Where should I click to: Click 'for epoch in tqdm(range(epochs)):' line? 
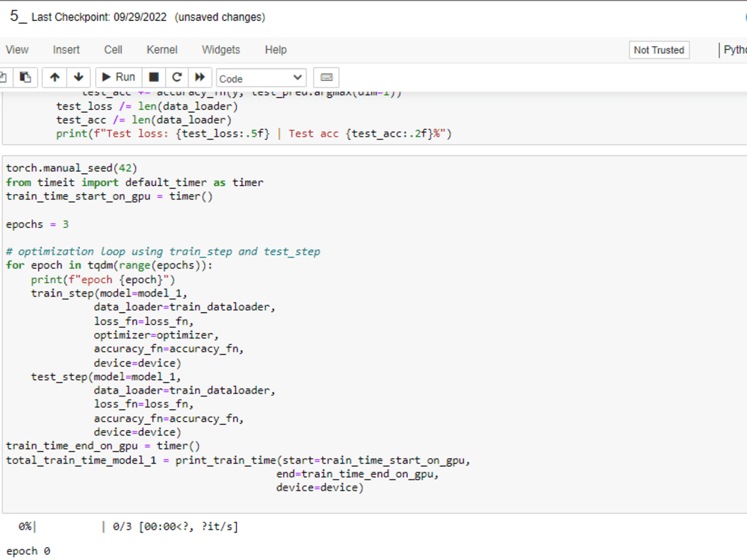110,266
